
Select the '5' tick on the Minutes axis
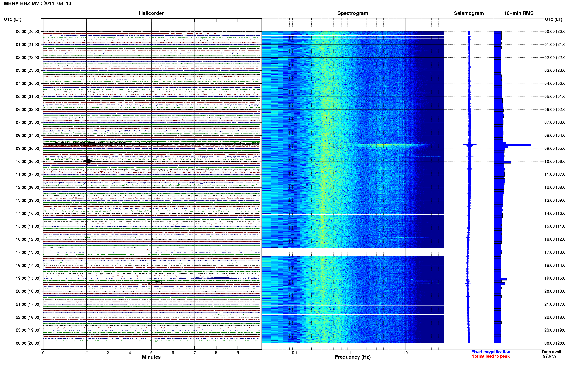151,353
